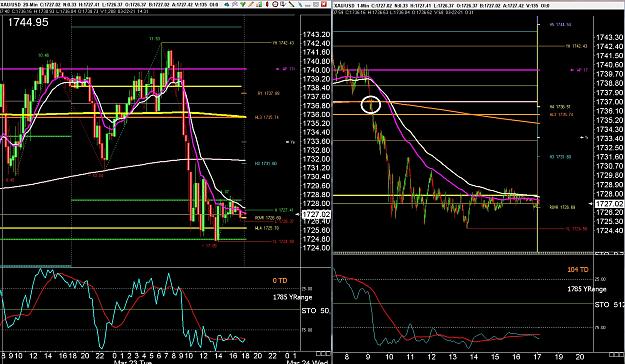Screen dimensions: 625x364
Task: Click the XAUUSD title of the right chart
Action: point(344,6)
